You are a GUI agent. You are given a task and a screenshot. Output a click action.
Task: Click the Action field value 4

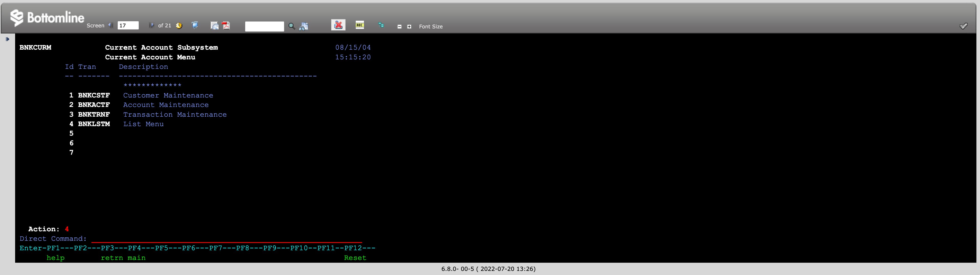click(x=67, y=229)
